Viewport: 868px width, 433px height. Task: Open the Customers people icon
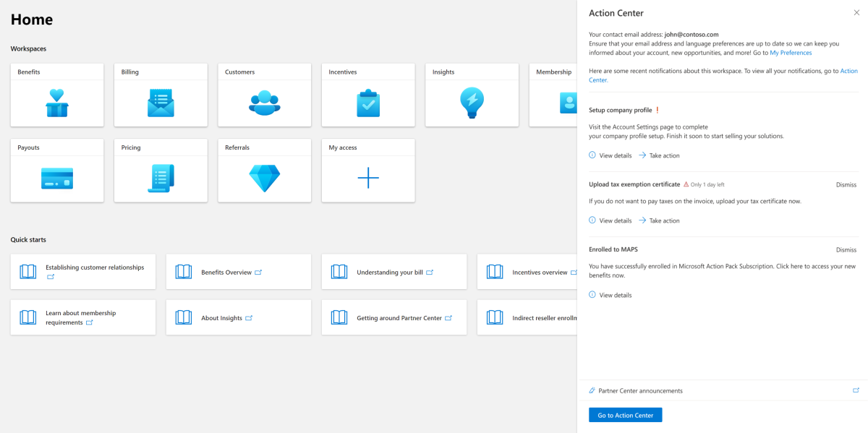tap(264, 103)
